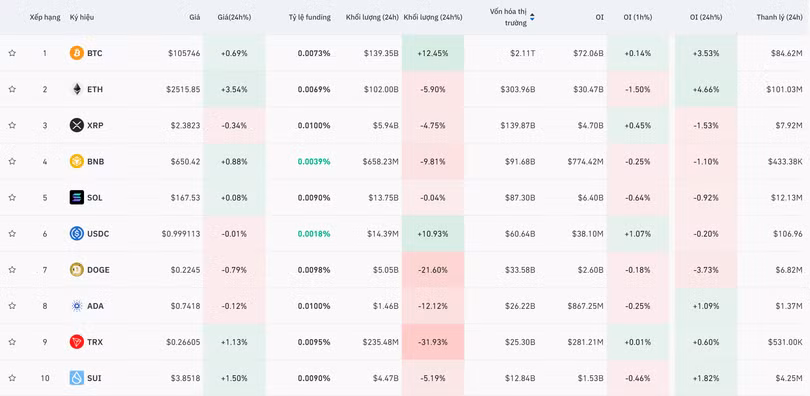Click ETH liquidation $101.03M
The width and height of the screenshot is (810, 396).
coord(785,89)
